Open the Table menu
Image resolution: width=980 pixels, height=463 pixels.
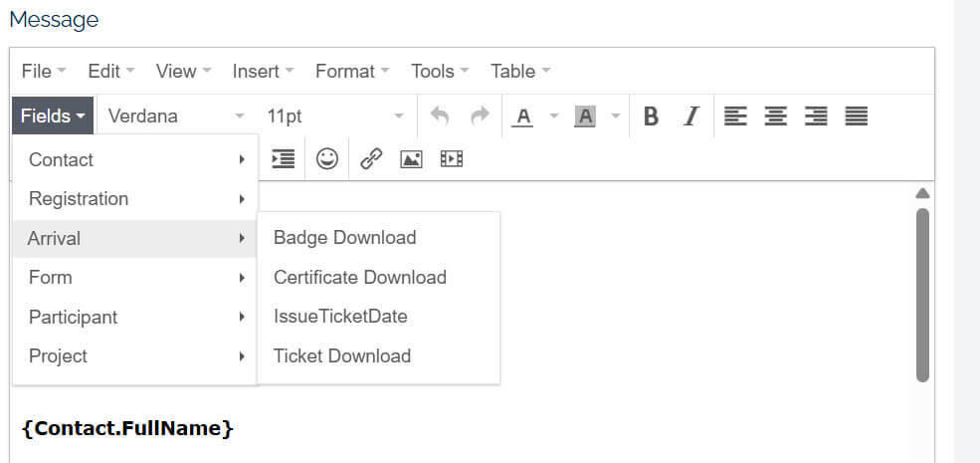520,71
